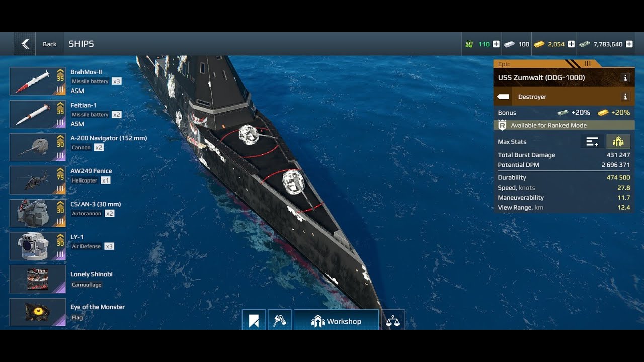Click USS Zumwalt (DDG-1000) title
The height and width of the screenshot is (362, 644).
coord(541,78)
